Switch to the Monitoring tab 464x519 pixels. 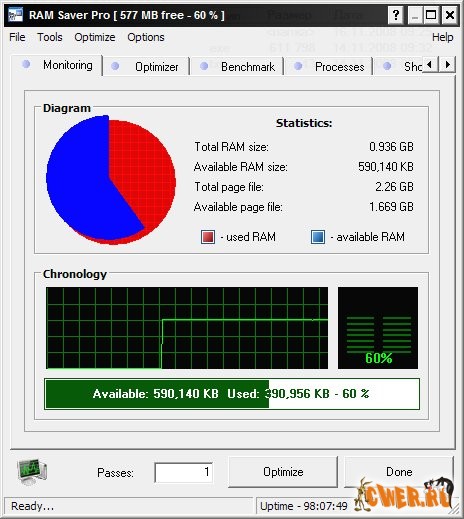coord(57,65)
